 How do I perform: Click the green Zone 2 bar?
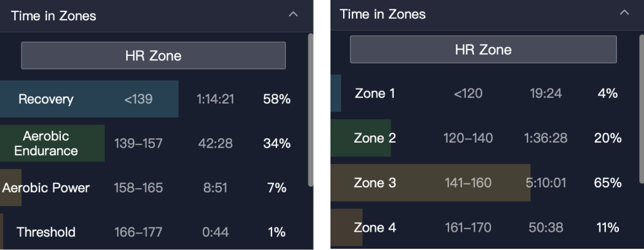(x=361, y=138)
